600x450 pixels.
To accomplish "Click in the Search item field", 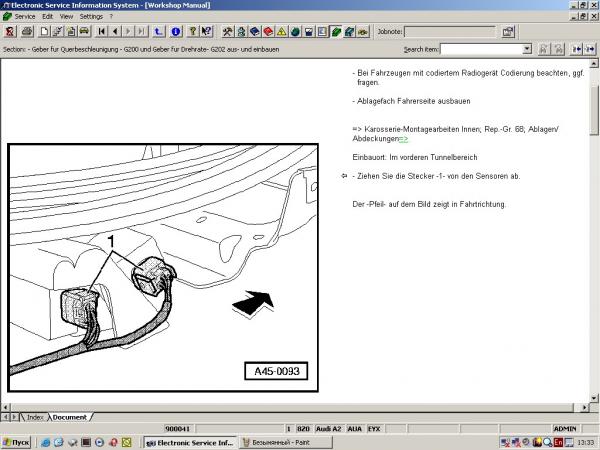I will [481, 49].
